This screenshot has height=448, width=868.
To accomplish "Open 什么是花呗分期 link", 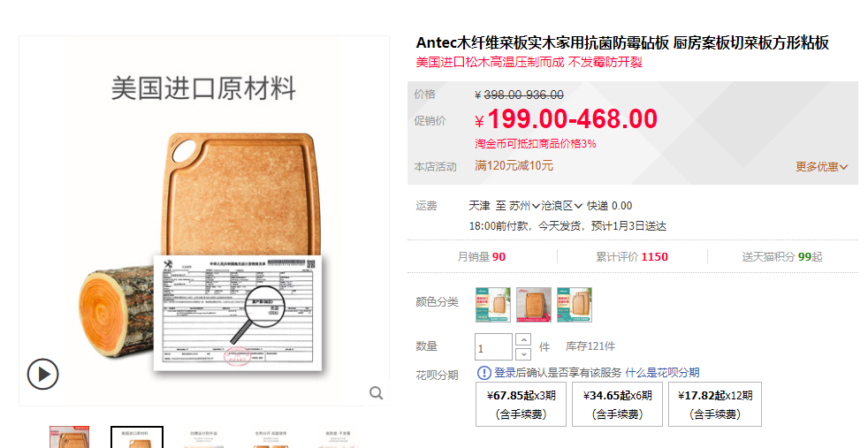I will [x=662, y=373].
